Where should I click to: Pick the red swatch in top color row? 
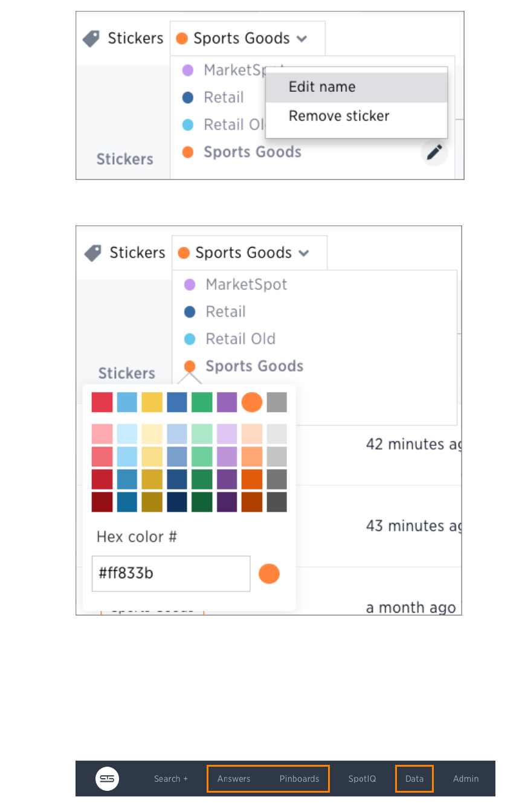pos(102,402)
